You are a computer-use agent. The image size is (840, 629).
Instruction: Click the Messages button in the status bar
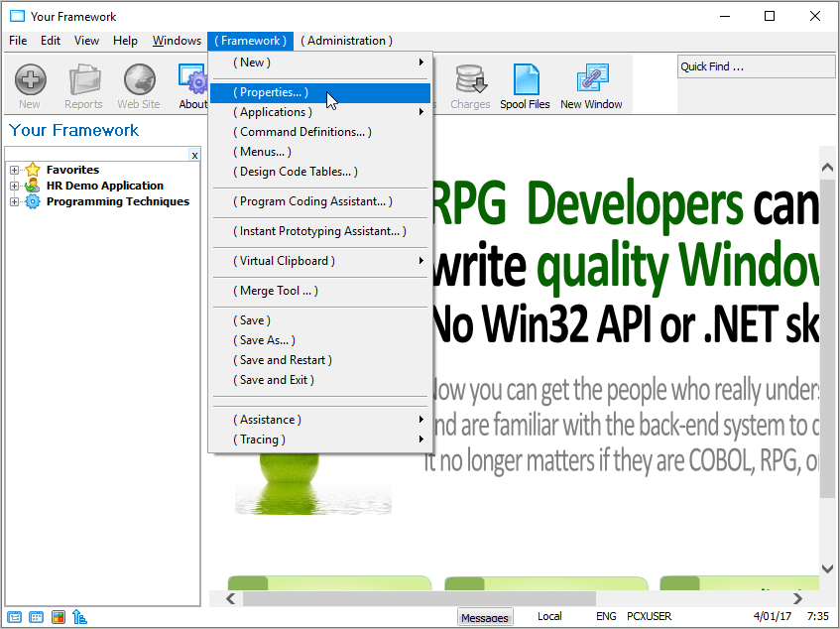(485, 617)
